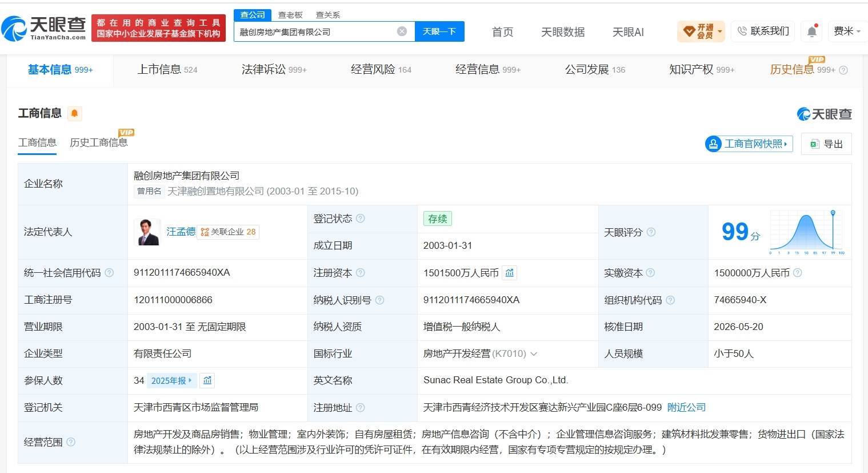868x473 pixels.
Task: Click the phone icon in 联系我们
Action: 742,31
